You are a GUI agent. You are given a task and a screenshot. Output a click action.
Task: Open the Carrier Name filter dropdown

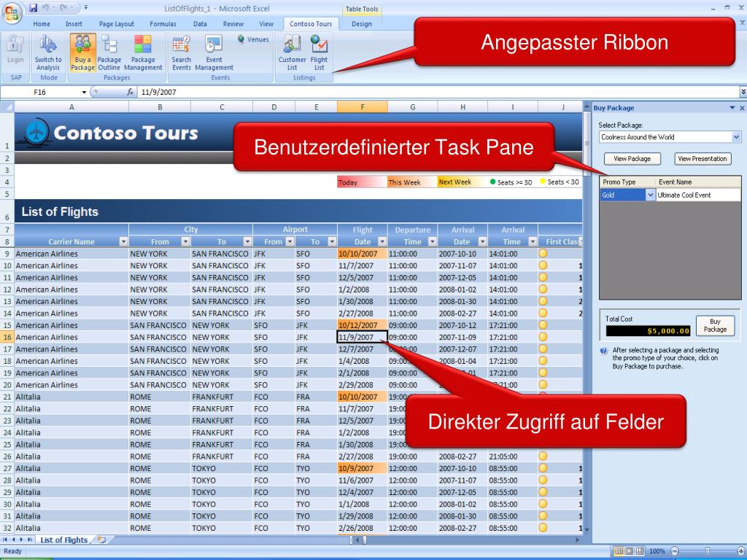pos(123,241)
